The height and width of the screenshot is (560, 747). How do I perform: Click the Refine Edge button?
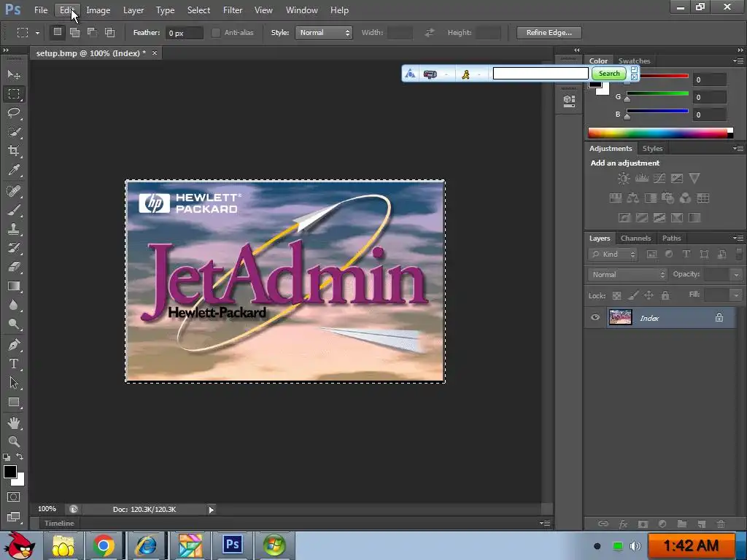pos(549,32)
